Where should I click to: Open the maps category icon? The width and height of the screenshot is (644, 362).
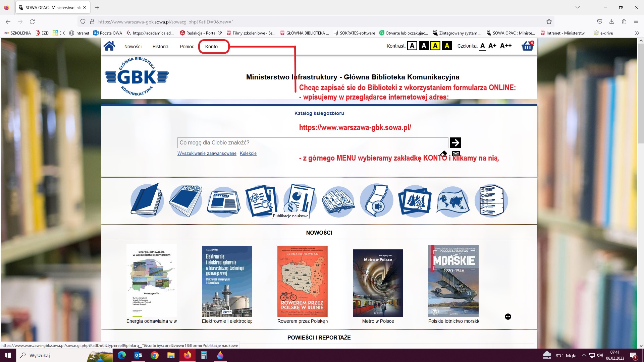pyautogui.click(x=453, y=201)
